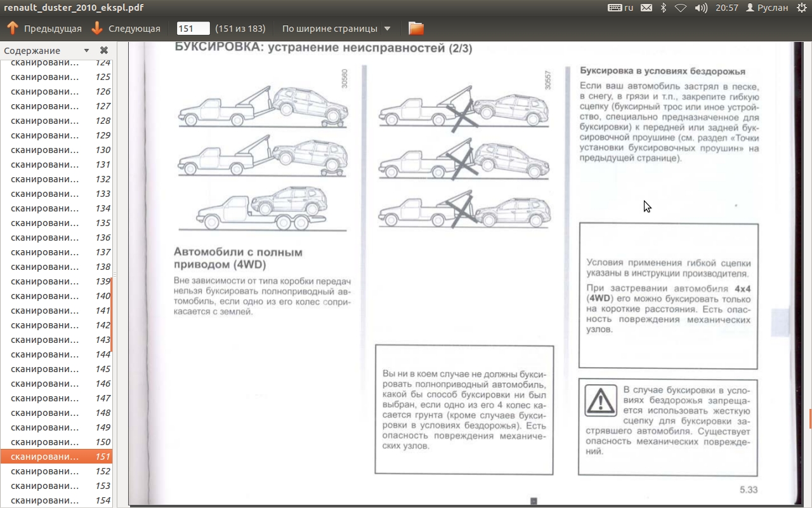Open keyboard layout indicator 'ru'
This screenshot has width=812, height=508.
620,8
